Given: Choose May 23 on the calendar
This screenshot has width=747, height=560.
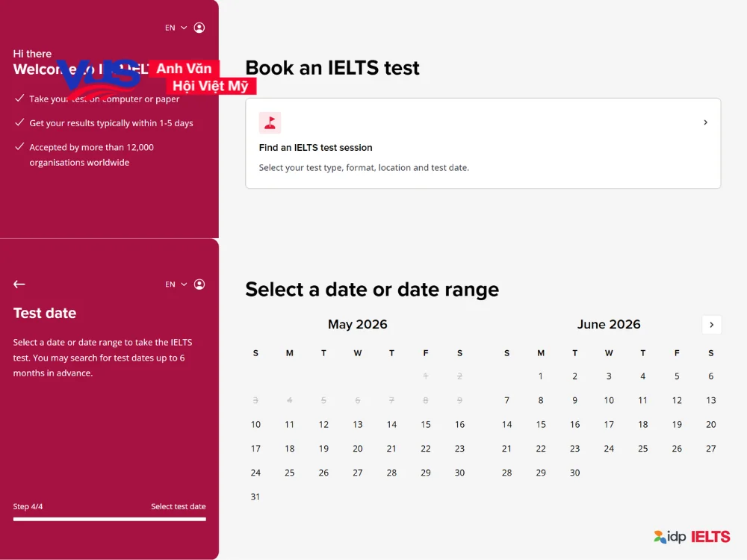Looking at the screenshot, I should click(x=459, y=449).
